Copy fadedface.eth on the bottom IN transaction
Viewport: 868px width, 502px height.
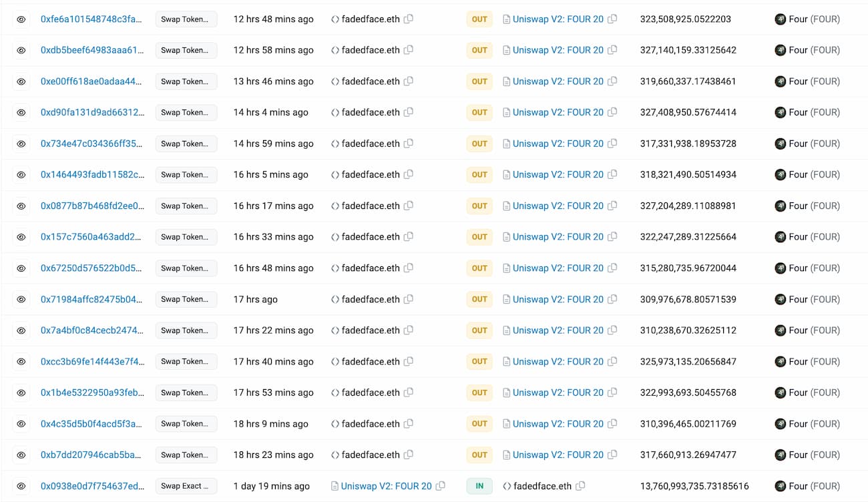581,486
